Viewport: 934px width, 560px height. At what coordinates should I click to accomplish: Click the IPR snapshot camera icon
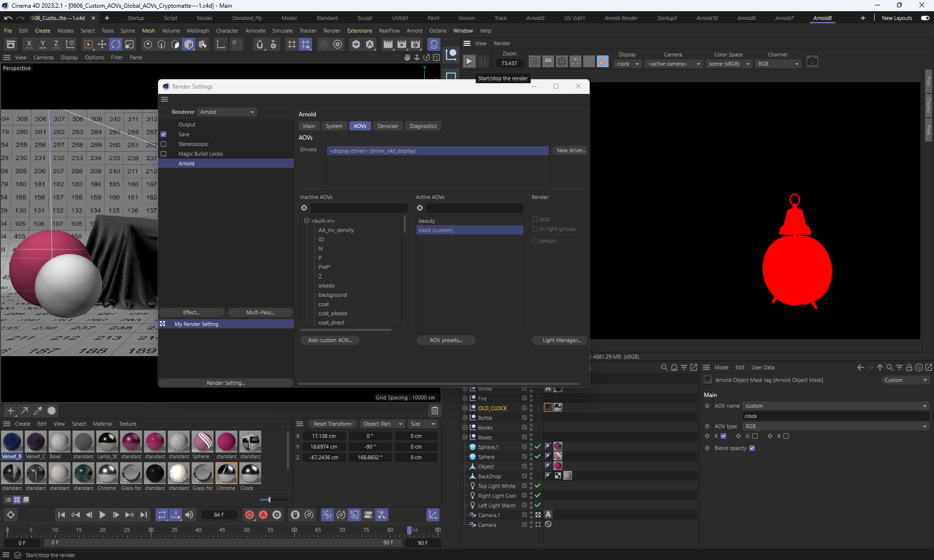(812, 62)
